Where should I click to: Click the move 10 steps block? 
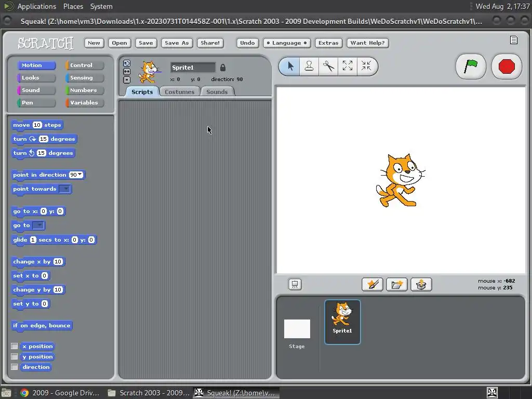37,125
